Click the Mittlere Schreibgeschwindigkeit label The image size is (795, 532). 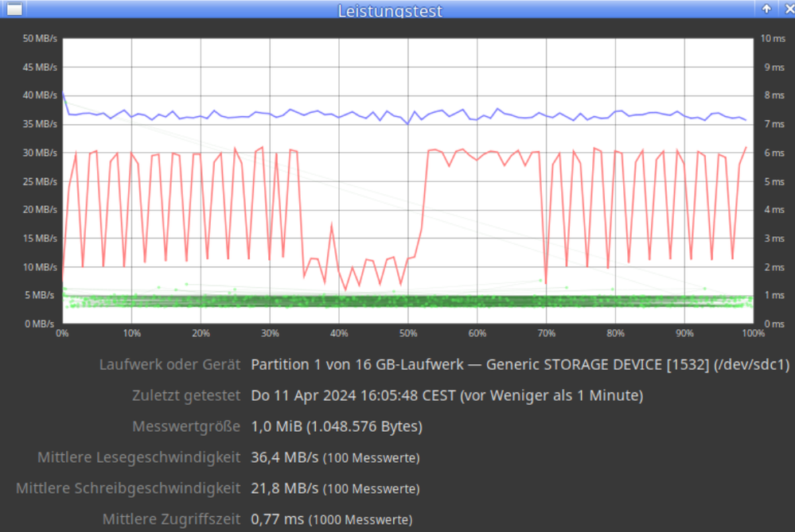point(128,488)
